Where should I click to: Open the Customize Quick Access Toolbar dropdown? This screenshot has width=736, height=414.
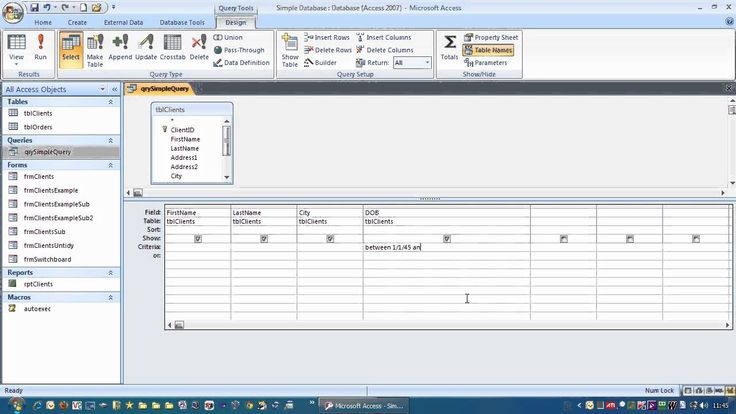coord(114,8)
